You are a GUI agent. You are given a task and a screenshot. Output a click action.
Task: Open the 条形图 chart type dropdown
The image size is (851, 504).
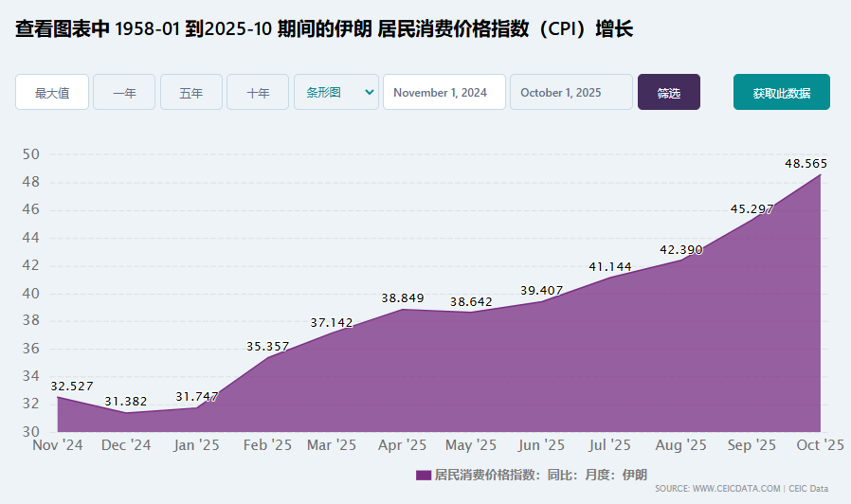(336, 93)
